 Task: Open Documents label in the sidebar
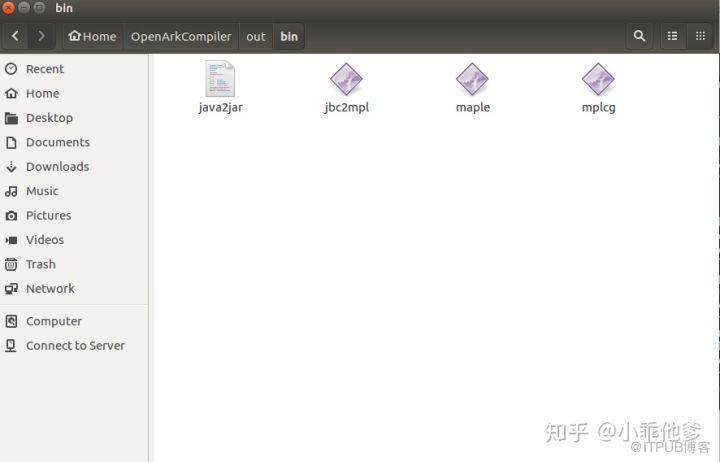point(58,142)
